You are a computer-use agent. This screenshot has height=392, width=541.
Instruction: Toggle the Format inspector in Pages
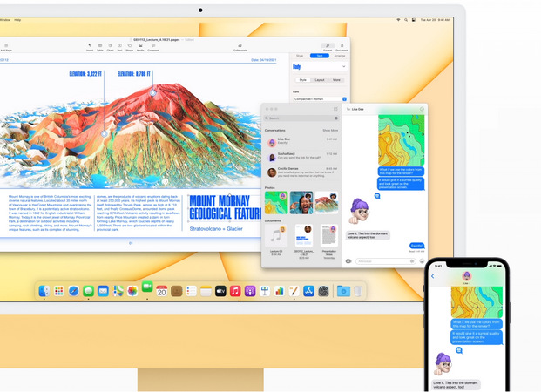(x=328, y=47)
